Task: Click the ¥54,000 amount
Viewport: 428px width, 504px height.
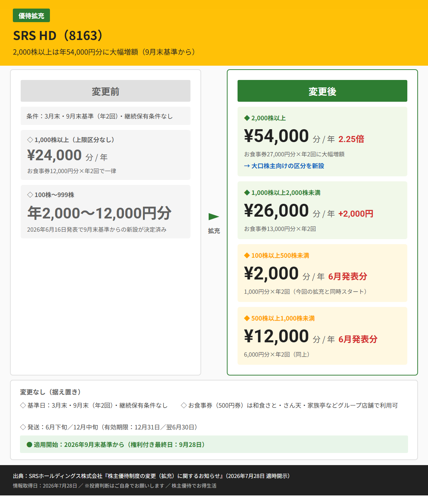Action: click(x=276, y=136)
